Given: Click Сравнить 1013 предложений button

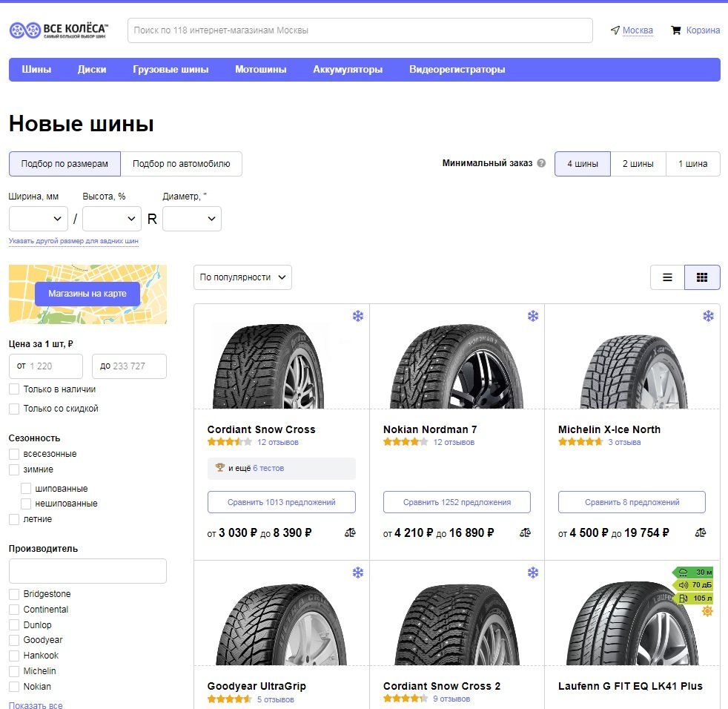Looking at the screenshot, I should tap(282, 502).
